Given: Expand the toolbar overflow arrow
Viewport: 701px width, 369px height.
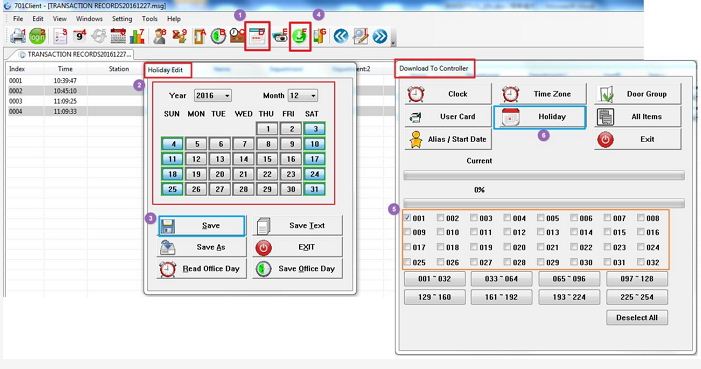Looking at the screenshot, I should tap(393, 43).
